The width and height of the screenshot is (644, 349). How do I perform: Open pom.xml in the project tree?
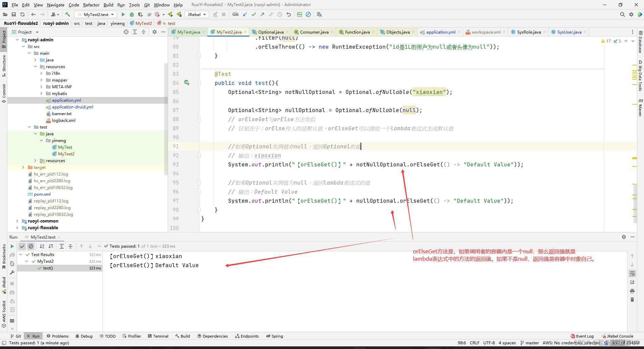(x=42, y=194)
